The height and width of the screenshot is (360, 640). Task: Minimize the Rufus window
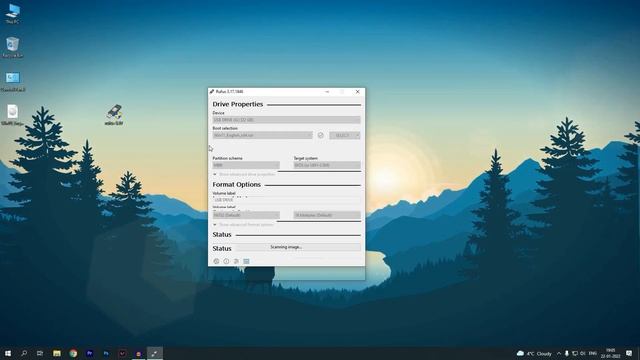tap(327, 92)
